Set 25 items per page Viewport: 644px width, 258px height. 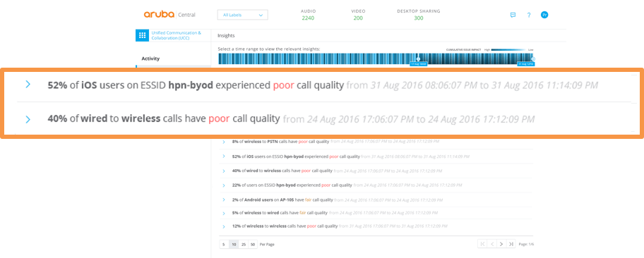click(x=244, y=245)
